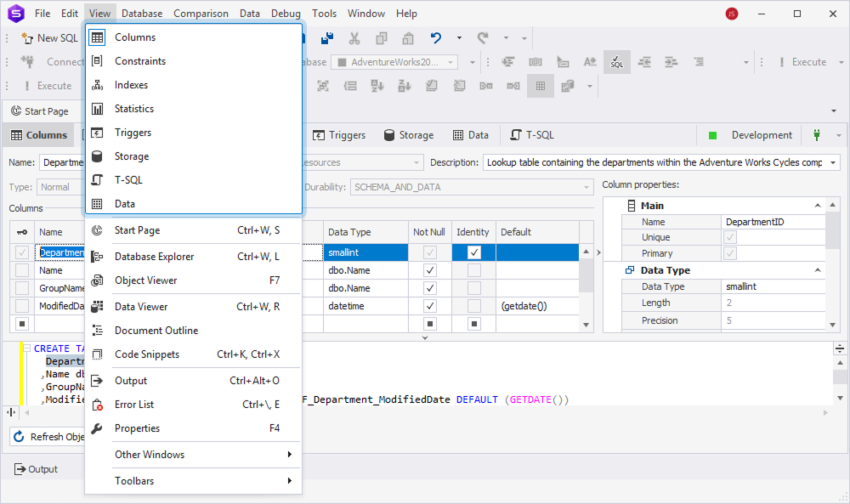This screenshot has height=504, width=850.
Task: Toggle the grid view toolbar icon
Action: pyautogui.click(x=541, y=86)
